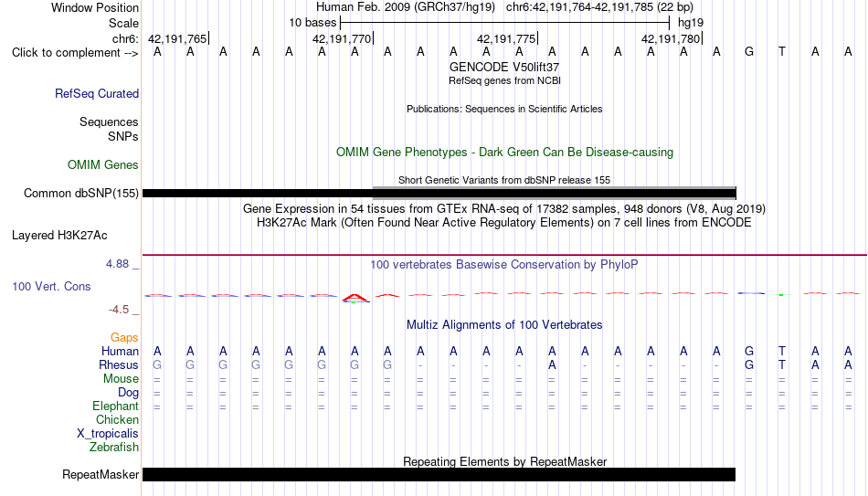Click the T base in Rhesus alignment row
Image resolution: width=868 pixels, height=496 pixels.
[x=781, y=364]
